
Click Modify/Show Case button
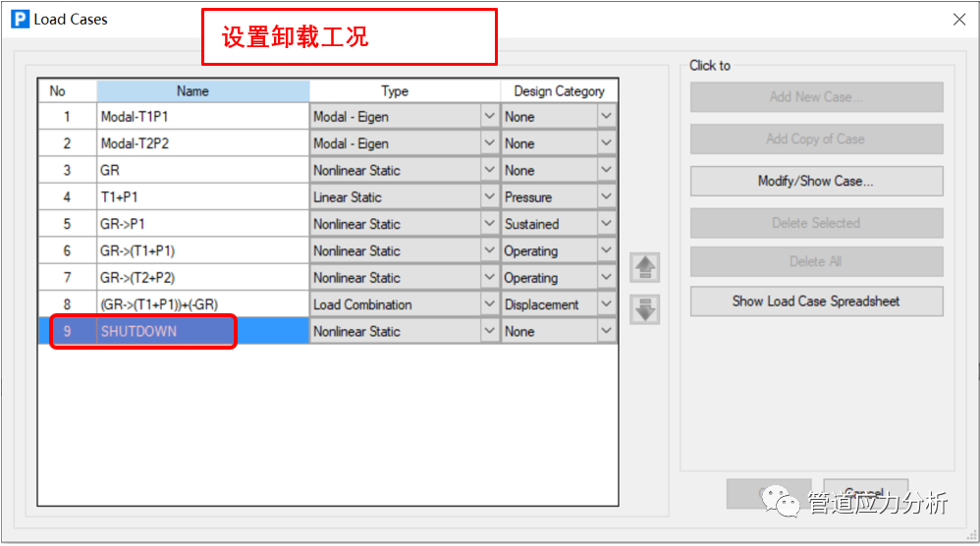[816, 181]
